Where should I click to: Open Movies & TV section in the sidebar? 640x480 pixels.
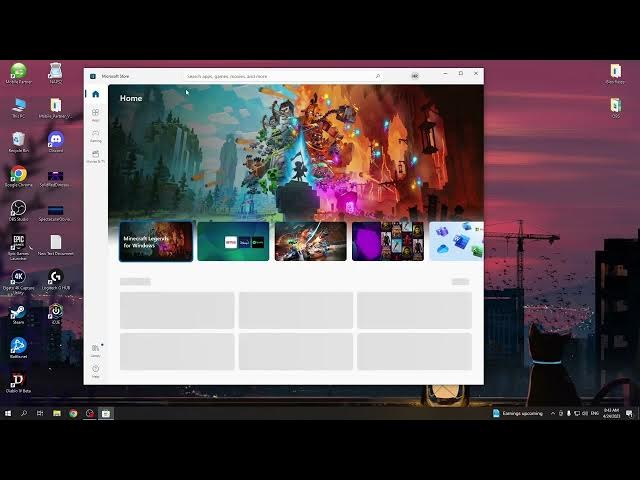pos(96,156)
